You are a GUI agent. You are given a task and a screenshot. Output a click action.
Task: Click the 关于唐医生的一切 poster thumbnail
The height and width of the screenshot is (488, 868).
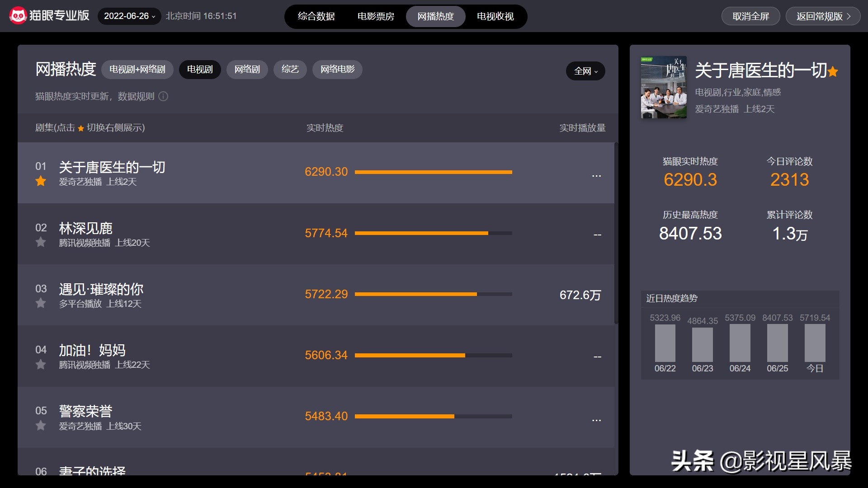663,87
